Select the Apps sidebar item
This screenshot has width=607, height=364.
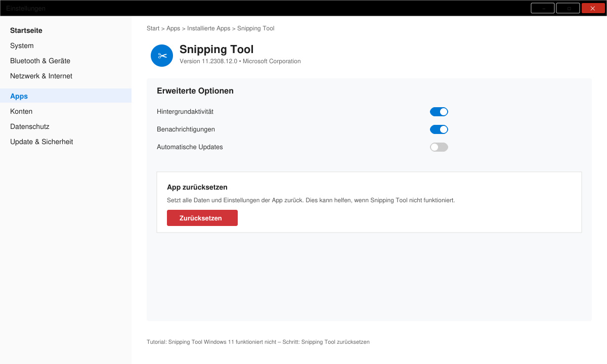point(66,96)
